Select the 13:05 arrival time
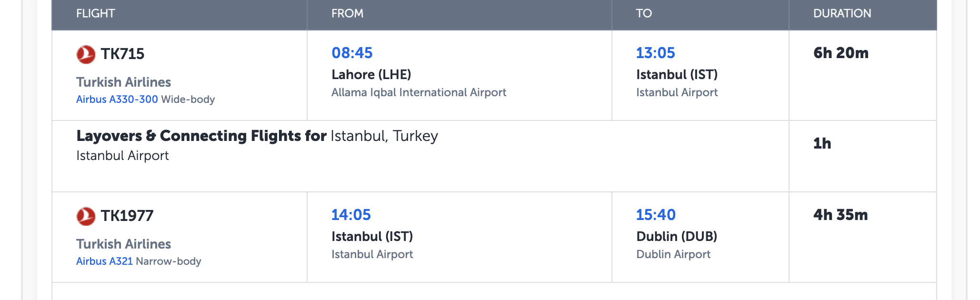 655,53
